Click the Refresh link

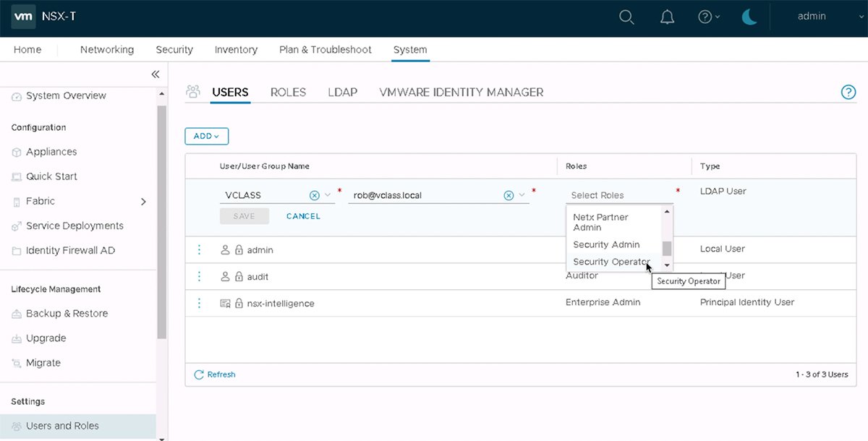[215, 374]
